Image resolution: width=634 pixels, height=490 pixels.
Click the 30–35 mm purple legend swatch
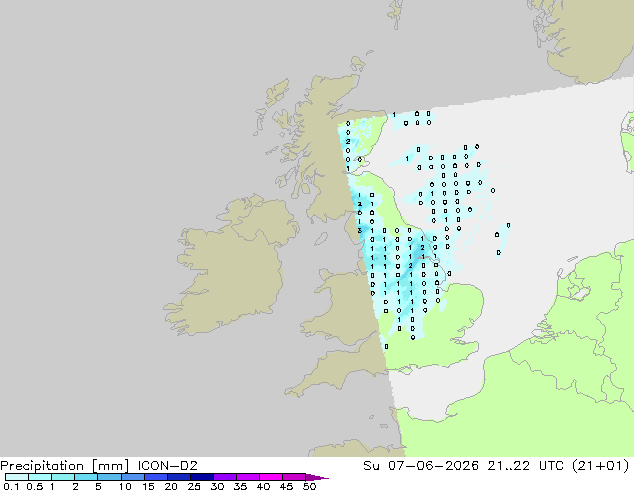point(224,477)
